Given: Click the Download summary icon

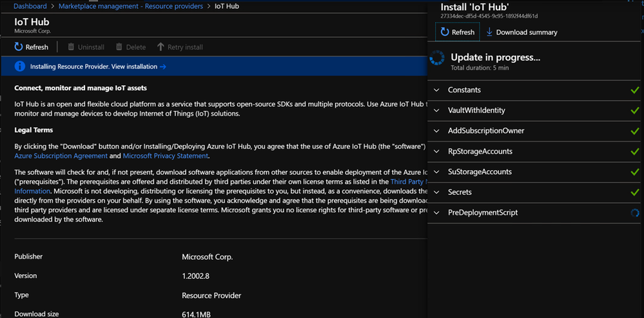Looking at the screenshot, I should click(x=489, y=32).
